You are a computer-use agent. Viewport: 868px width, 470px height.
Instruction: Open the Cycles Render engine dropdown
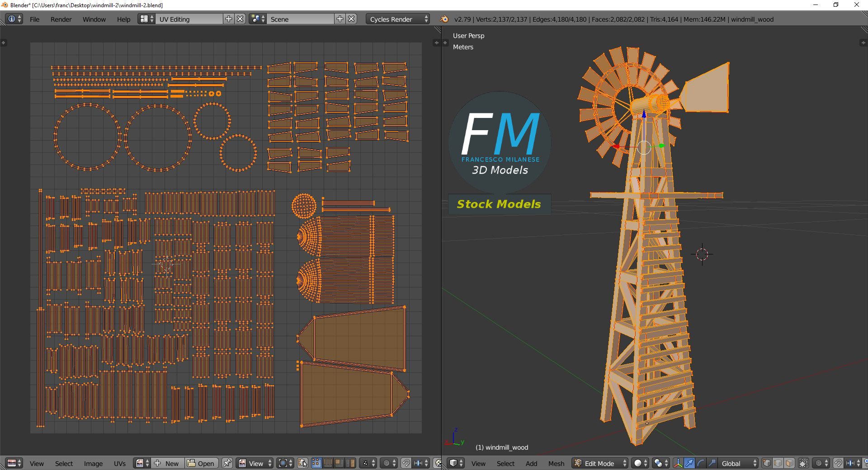(x=398, y=19)
